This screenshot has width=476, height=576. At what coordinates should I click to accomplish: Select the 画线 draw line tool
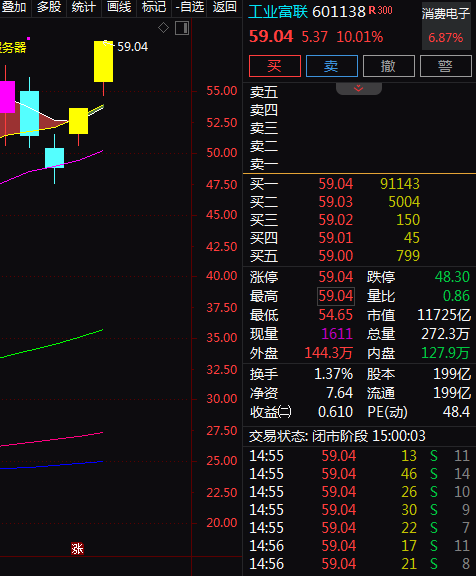pos(119,7)
